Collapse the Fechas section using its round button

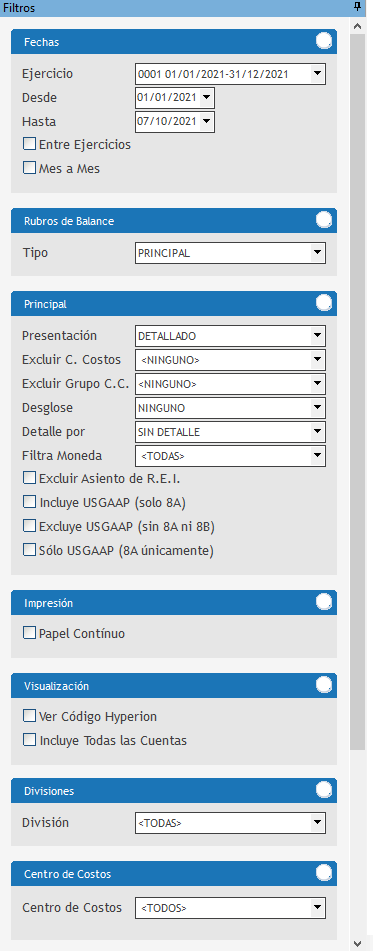tap(324, 41)
